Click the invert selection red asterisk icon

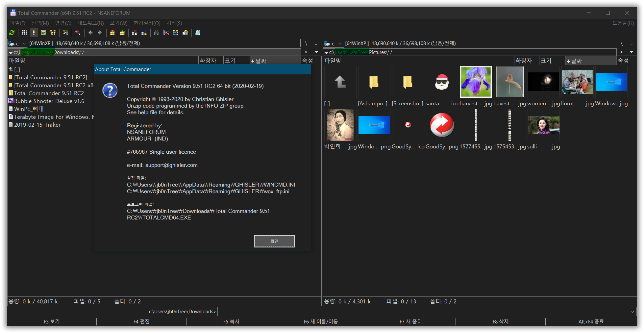pyautogui.click(x=78, y=33)
